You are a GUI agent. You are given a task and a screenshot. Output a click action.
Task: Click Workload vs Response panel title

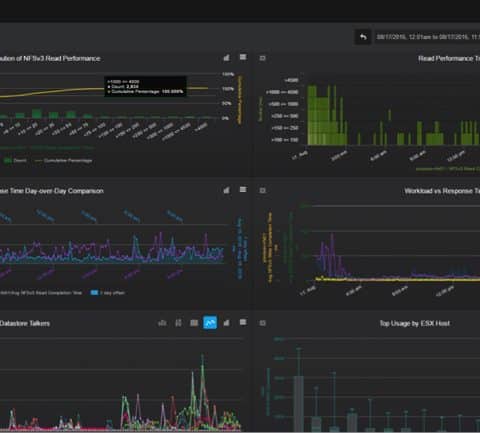(x=442, y=191)
